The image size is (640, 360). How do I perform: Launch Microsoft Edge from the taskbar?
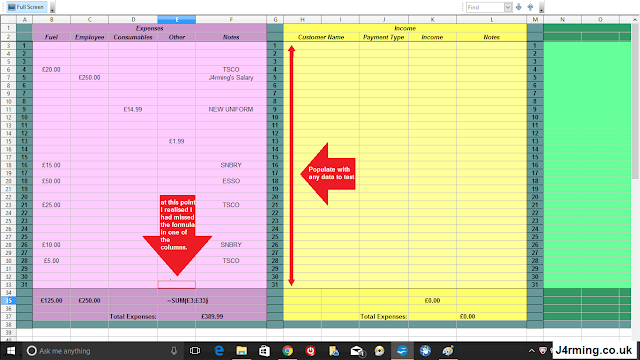click(x=219, y=351)
